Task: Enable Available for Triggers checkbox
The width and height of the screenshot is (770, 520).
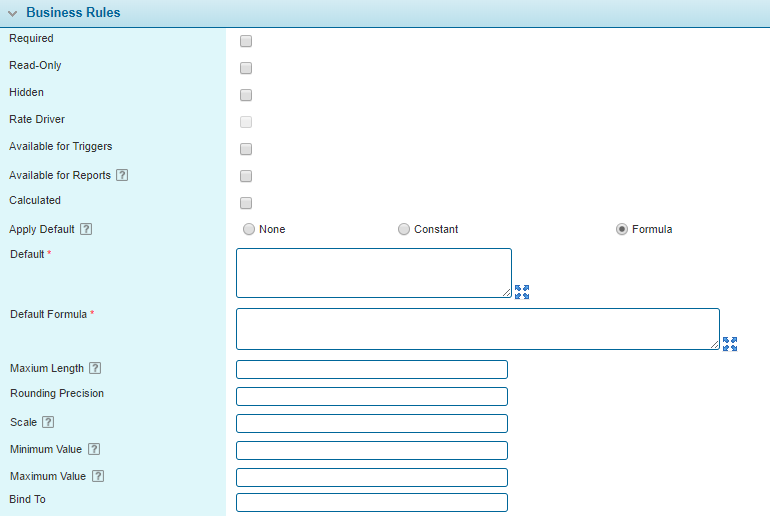Action: click(x=246, y=149)
